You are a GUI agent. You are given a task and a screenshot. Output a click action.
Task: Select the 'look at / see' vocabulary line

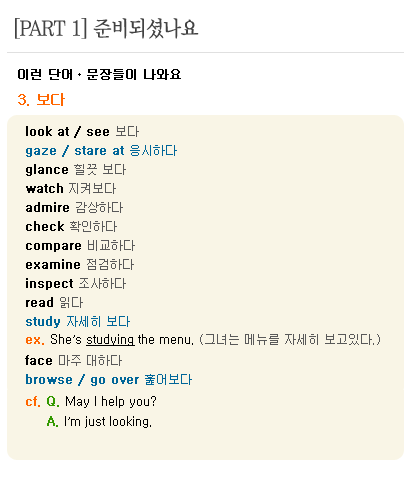click(x=82, y=131)
